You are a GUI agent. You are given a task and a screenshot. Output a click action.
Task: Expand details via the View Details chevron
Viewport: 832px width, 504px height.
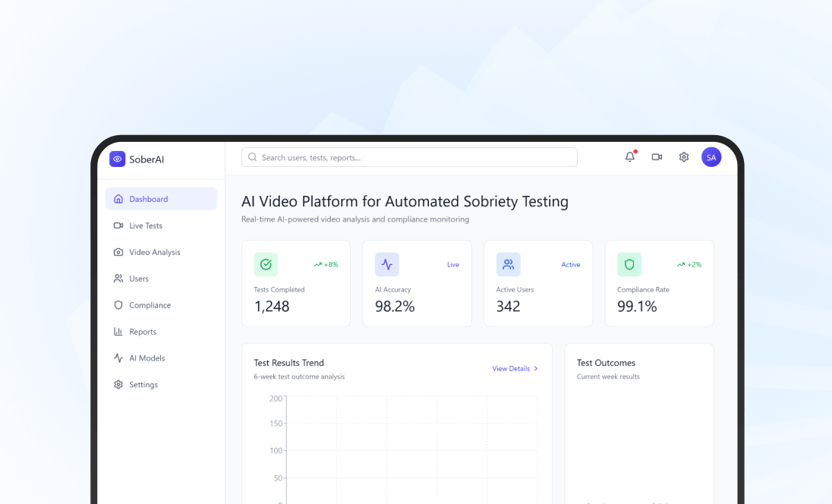[537, 368]
